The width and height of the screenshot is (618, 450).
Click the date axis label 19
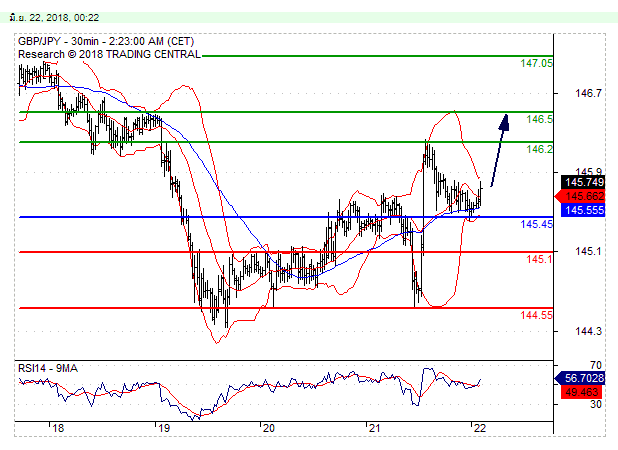164,428
